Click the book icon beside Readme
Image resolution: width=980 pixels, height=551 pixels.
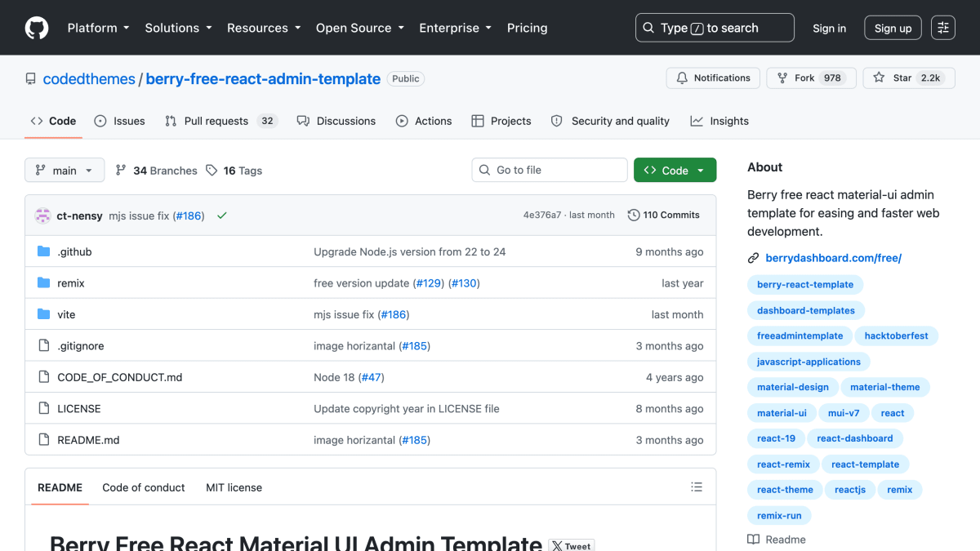click(x=754, y=540)
